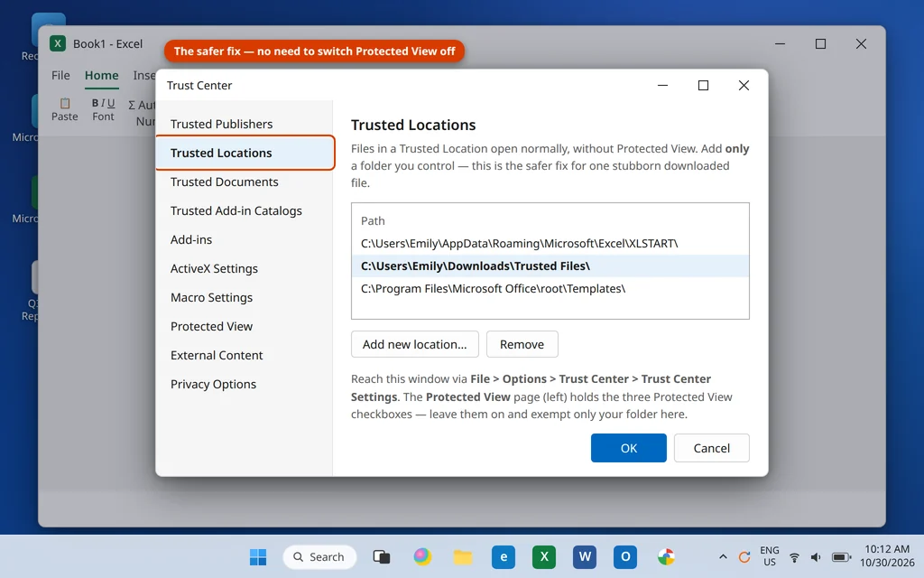Open the Trusted Documents section
This screenshot has height=578, width=924.
tap(224, 182)
